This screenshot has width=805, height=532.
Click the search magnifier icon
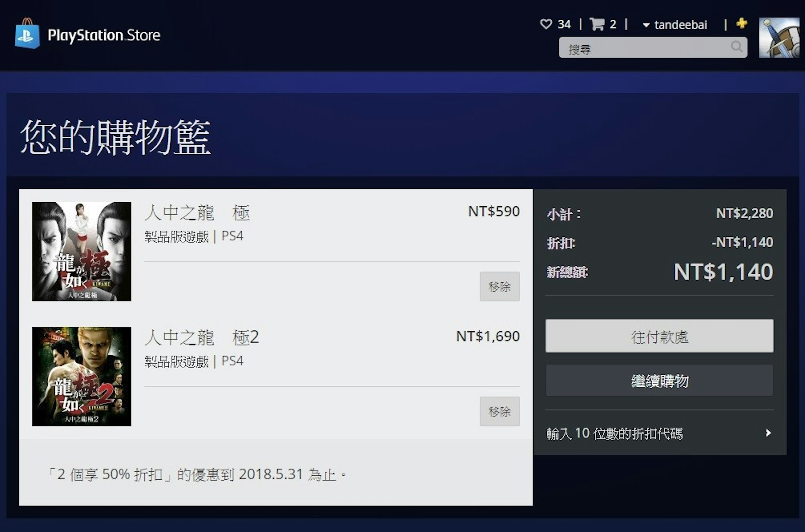tap(737, 47)
